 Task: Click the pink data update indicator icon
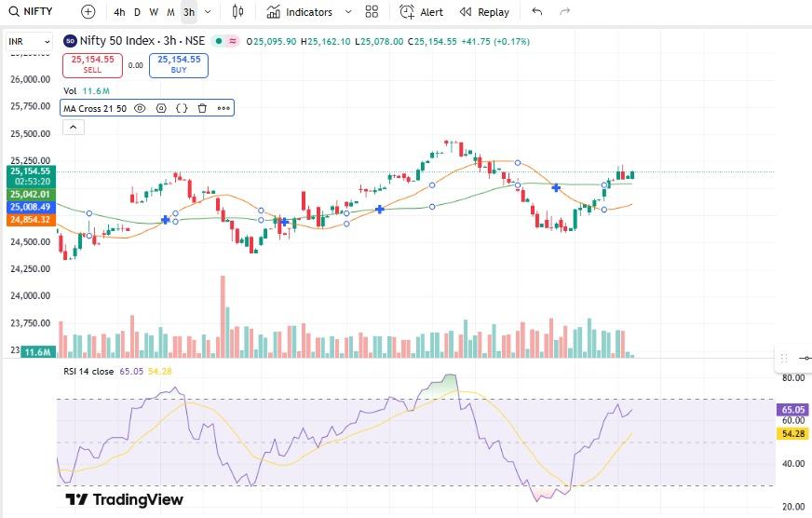tap(233, 41)
